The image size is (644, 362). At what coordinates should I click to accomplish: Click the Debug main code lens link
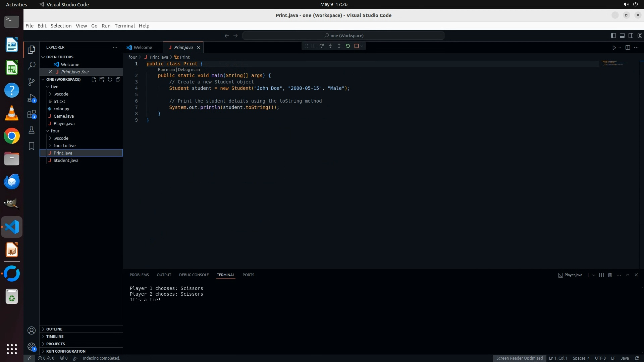[189, 70]
